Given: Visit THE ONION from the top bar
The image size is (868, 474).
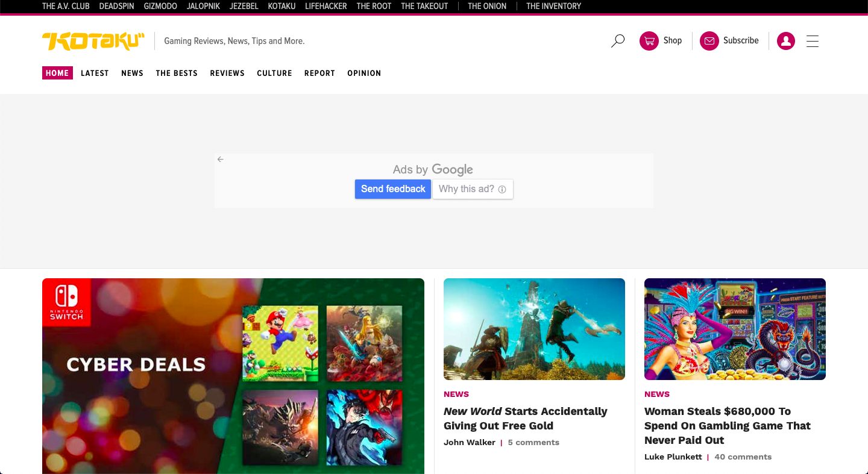Looking at the screenshot, I should [487, 6].
